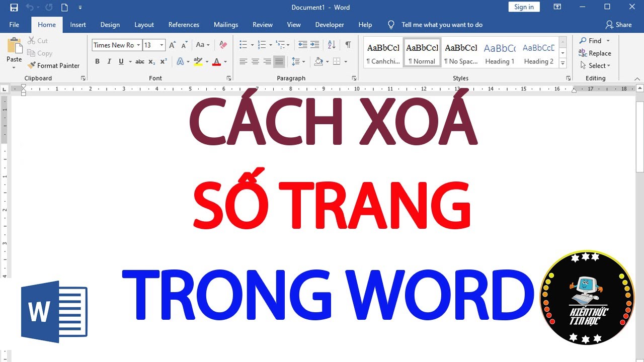Image resolution: width=644 pixels, height=362 pixels.
Task: Click the Undo arrow icon
Action: (x=30, y=8)
